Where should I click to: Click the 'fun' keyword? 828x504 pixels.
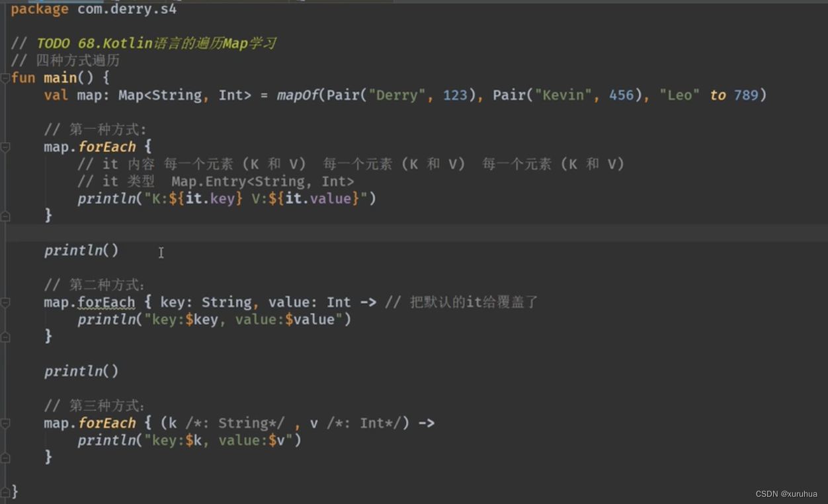(23, 78)
